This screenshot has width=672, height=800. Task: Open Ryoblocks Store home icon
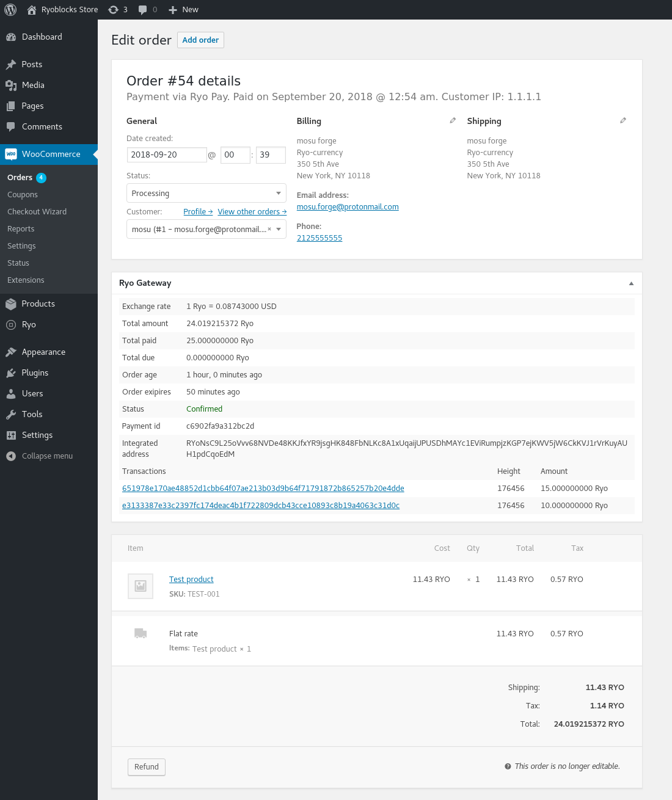point(32,10)
